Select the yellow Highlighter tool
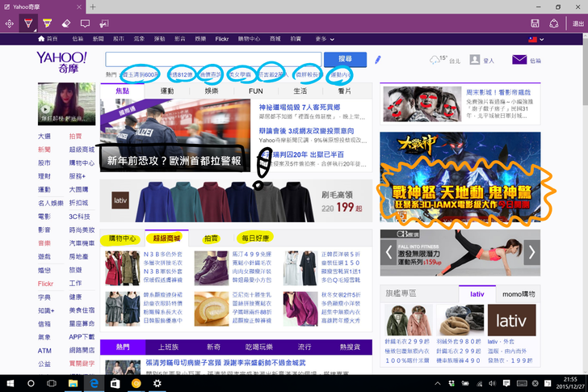Image resolution: width=588 pixels, height=392 pixels. tap(48, 23)
